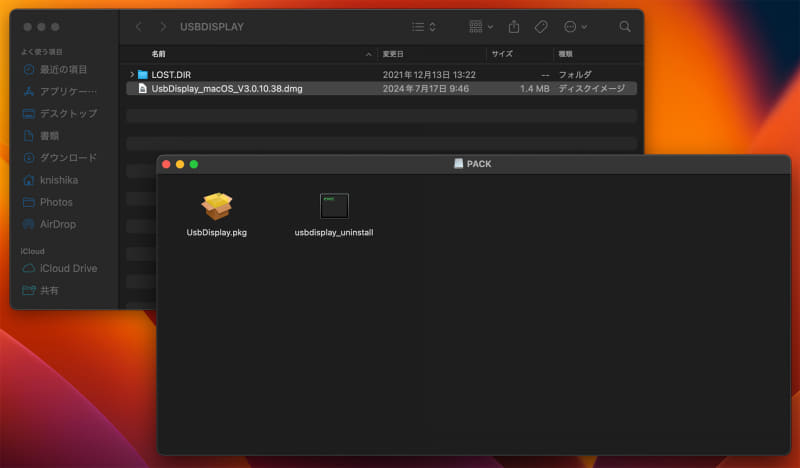Open デスクトップ in Finder sidebar
Image resolution: width=800 pixels, height=468 pixels.
coord(60,113)
